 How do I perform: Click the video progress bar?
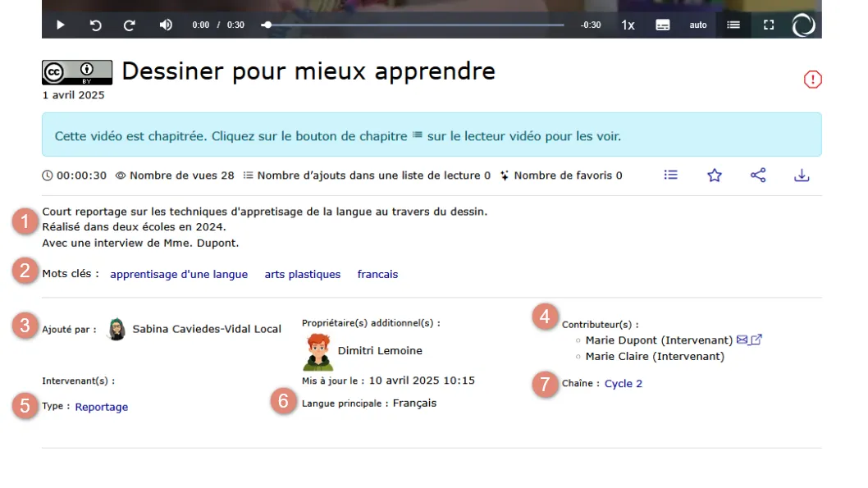413,25
